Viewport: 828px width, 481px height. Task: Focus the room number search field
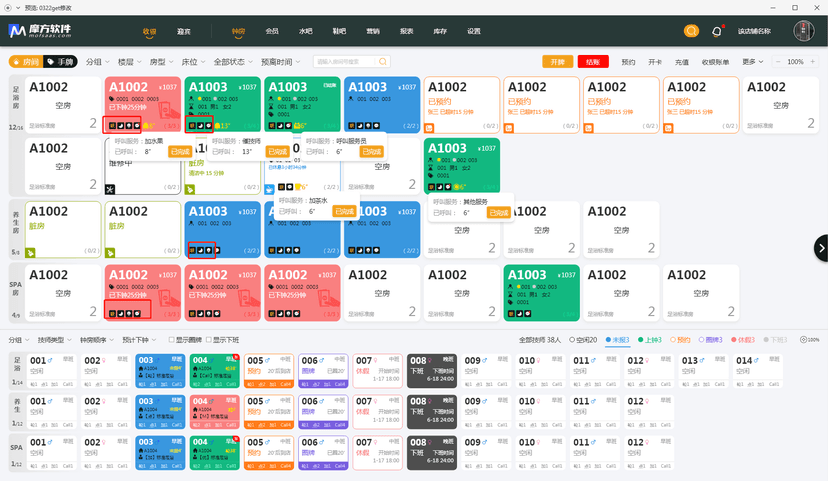click(x=352, y=62)
